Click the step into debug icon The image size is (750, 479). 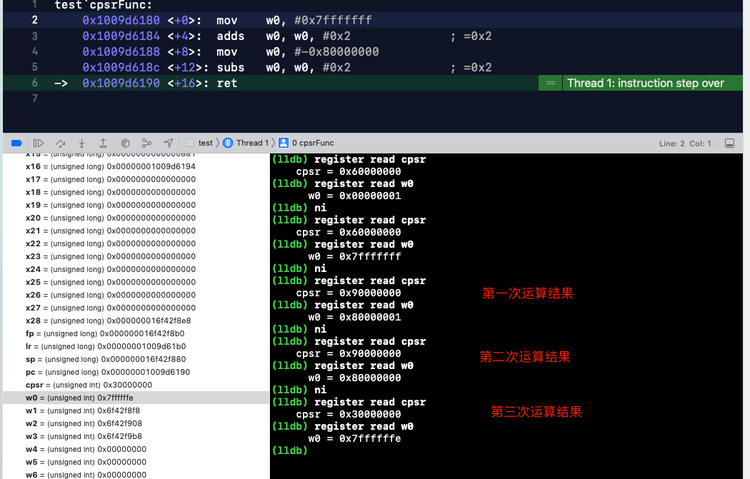82,143
